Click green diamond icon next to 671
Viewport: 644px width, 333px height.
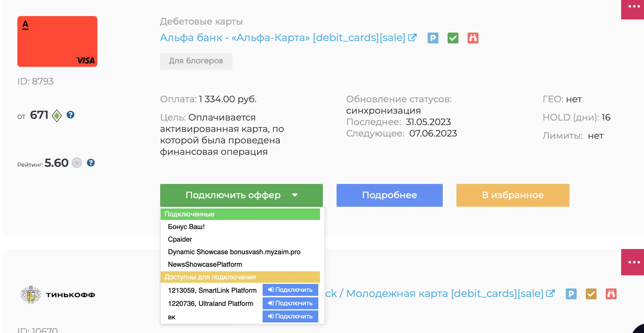click(x=57, y=116)
